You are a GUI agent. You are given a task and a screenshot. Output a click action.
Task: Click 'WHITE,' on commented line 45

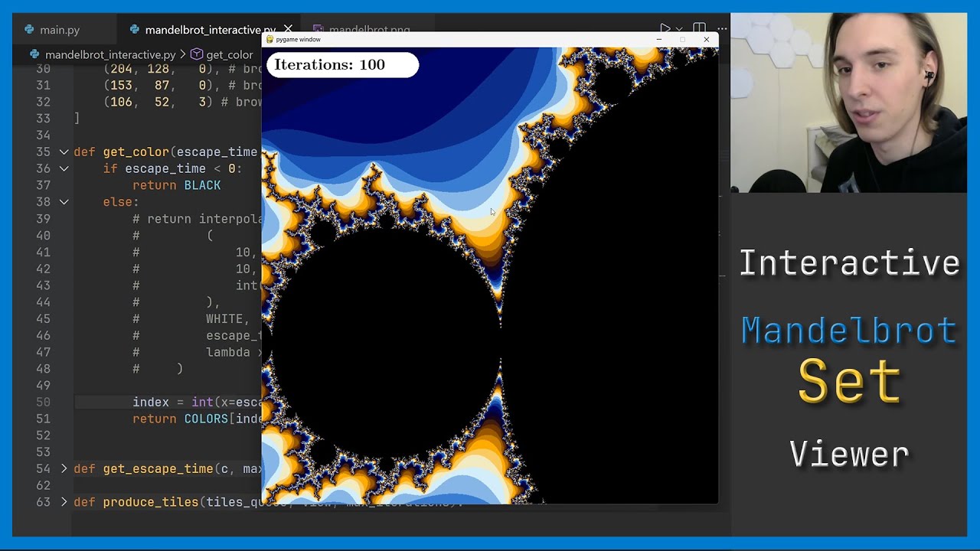[227, 318]
